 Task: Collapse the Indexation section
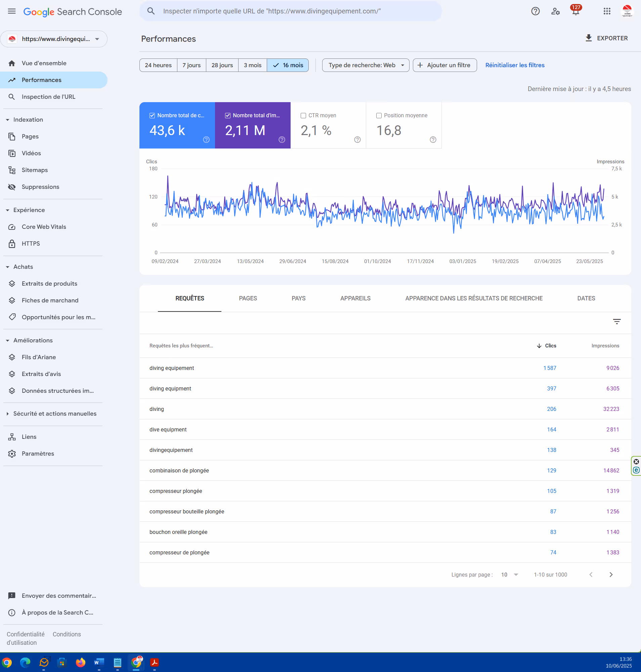[x=7, y=120]
